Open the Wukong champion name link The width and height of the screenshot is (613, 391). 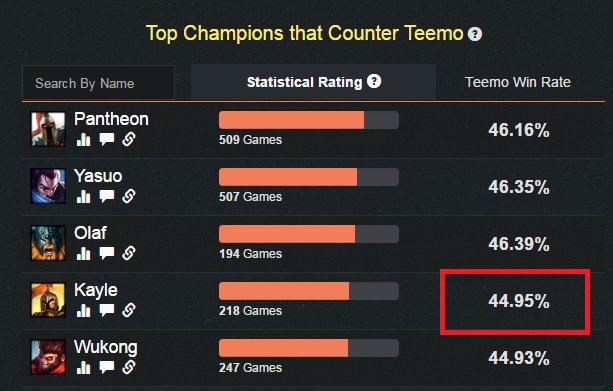(x=106, y=347)
